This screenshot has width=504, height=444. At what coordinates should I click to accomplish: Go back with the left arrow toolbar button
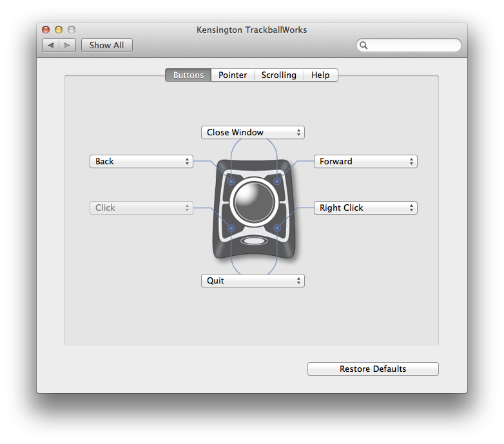pyautogui.click(x=51, y=45)
